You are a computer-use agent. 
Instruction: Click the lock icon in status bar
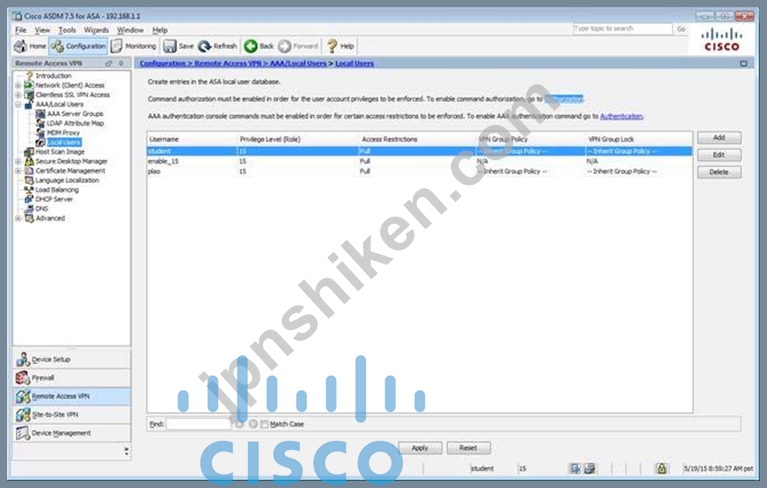point(661,468)
